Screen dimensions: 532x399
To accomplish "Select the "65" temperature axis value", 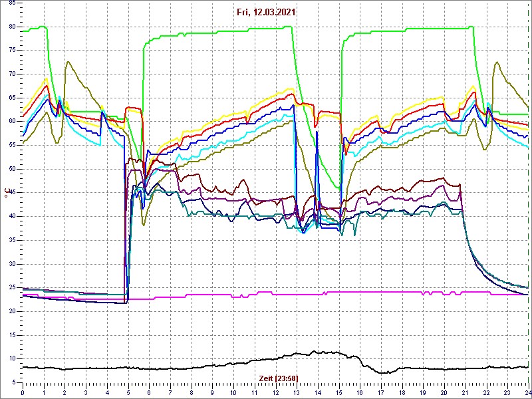I will (11, 98).
